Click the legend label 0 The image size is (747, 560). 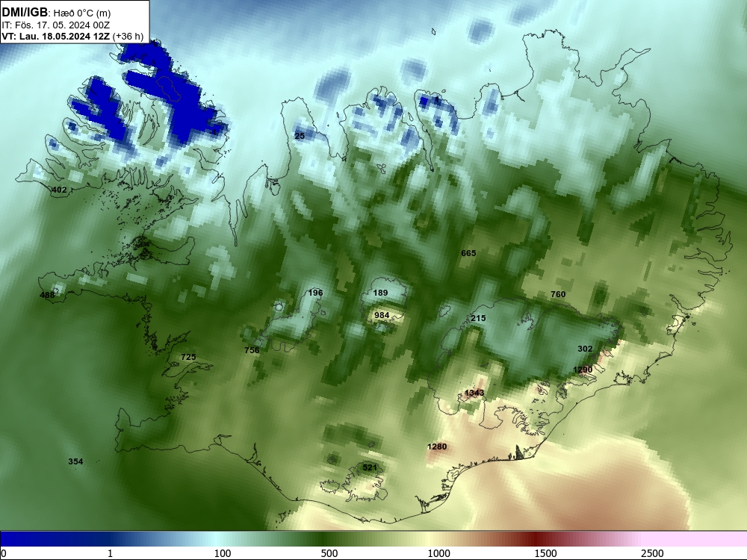(x=4, y=553)
